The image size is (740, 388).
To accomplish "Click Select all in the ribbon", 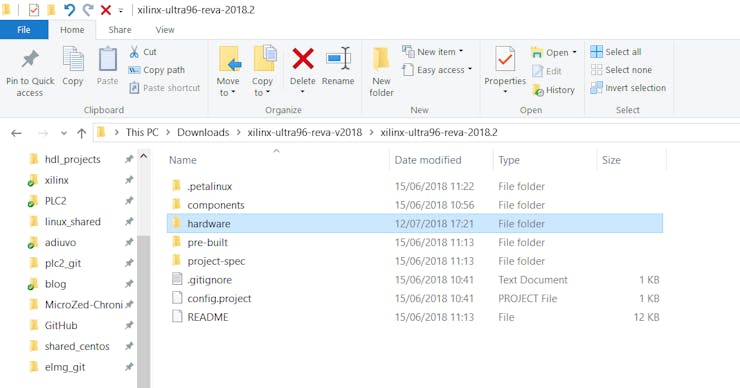I will point(616,51).
